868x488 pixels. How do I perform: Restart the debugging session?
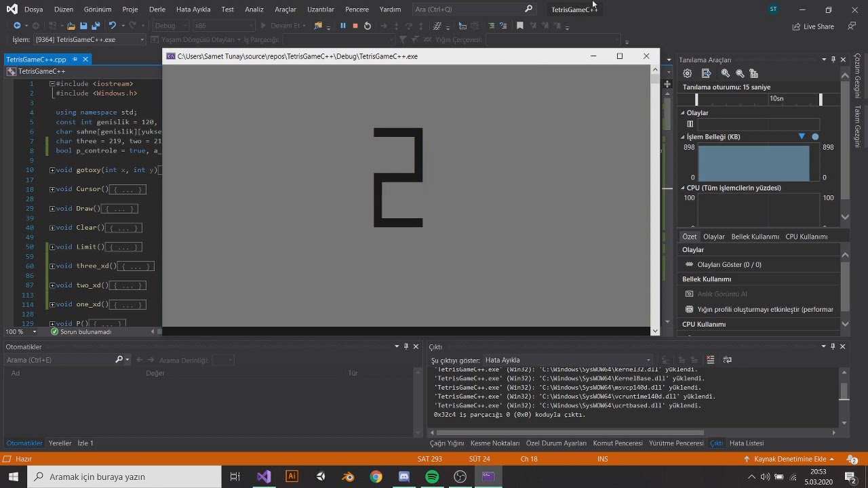click(368, 26)
